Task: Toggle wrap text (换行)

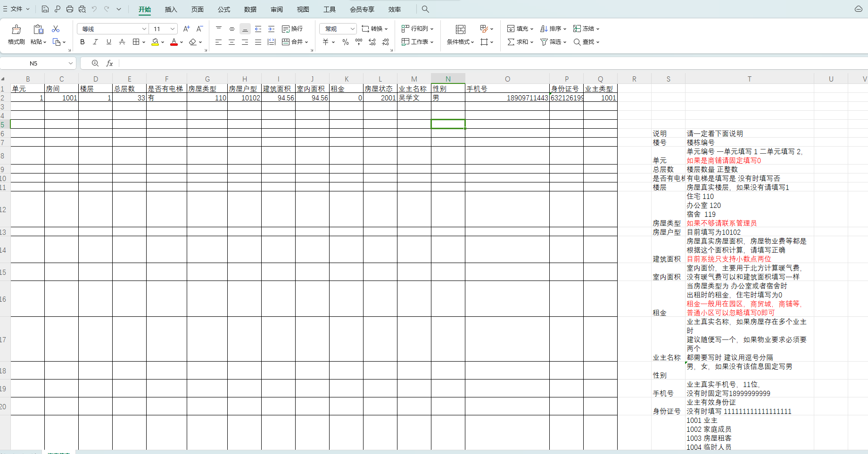Action: click(292, 29)
